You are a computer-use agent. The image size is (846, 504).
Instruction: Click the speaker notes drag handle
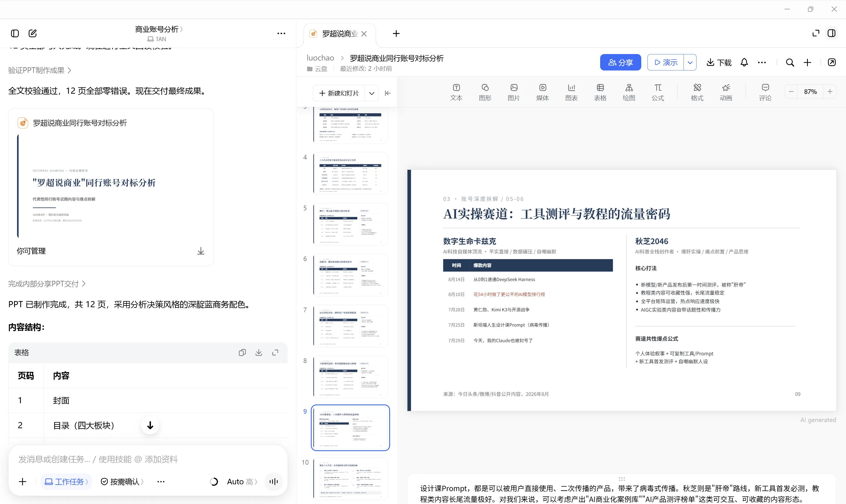[x=622, y=479]
